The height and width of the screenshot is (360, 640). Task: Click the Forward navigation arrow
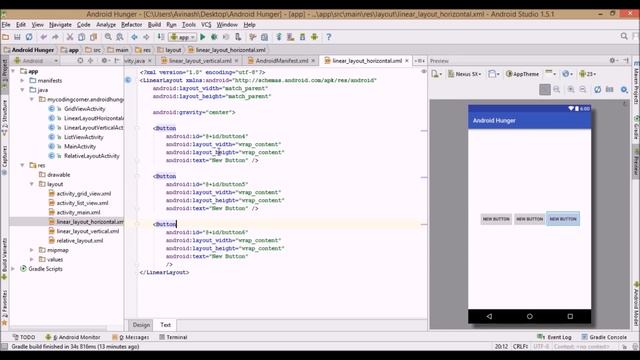(146, 37)
